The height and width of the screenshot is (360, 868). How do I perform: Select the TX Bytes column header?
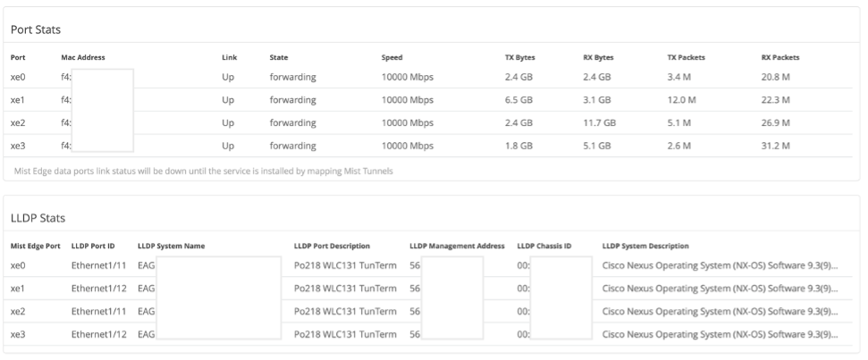519,57
